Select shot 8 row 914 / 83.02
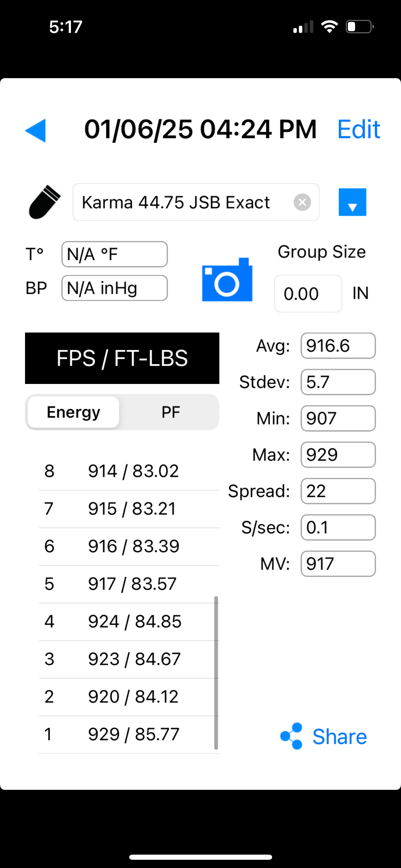The height and width of the screenshot is (868, 401). (129, 471)
